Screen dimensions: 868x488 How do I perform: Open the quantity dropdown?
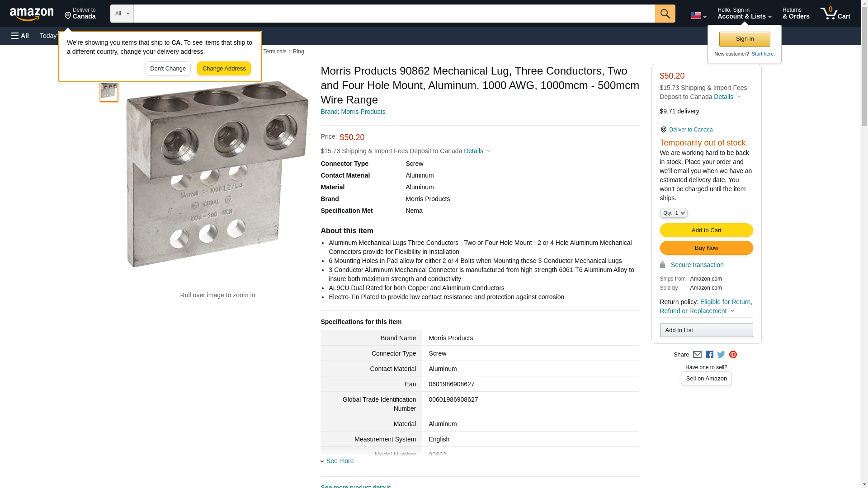tap(673, 213)
